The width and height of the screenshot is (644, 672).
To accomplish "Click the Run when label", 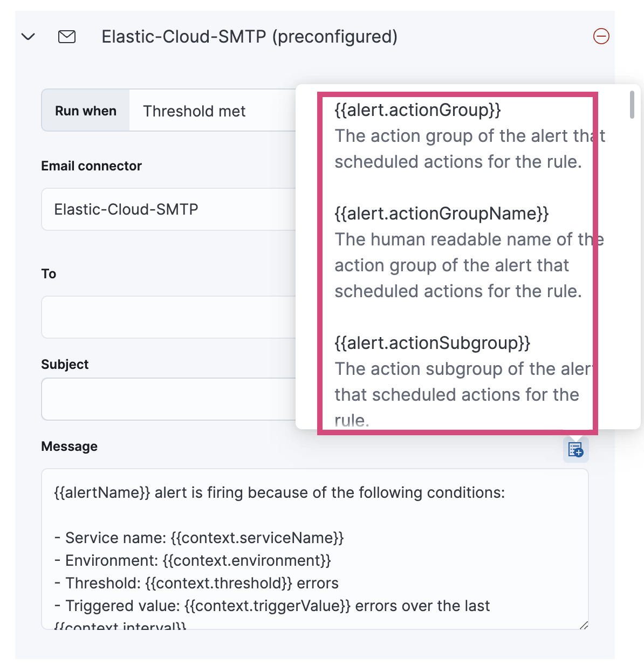I will (x=85, y=110).
